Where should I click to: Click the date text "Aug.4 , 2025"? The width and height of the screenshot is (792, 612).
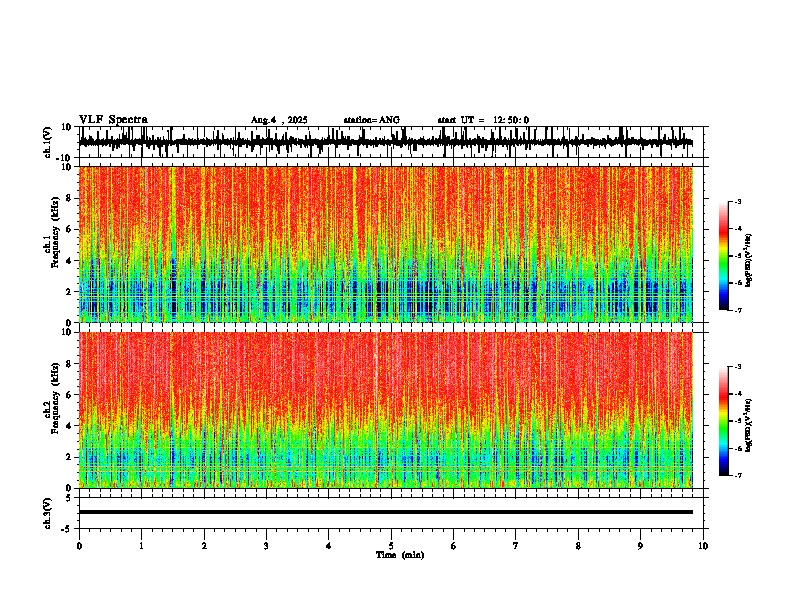coord(279,120)
